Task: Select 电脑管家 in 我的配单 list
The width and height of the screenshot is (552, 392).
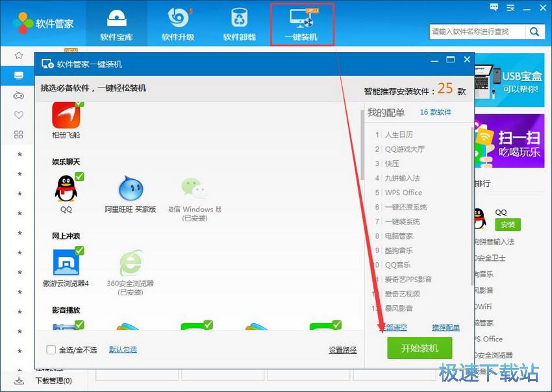Action: point(399,236)
